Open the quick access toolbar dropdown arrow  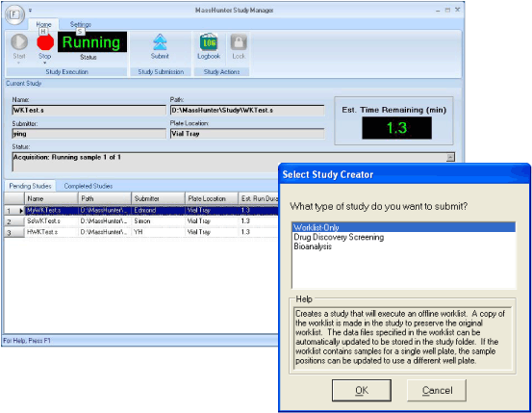pyautogui.click(x=30, y=11)
